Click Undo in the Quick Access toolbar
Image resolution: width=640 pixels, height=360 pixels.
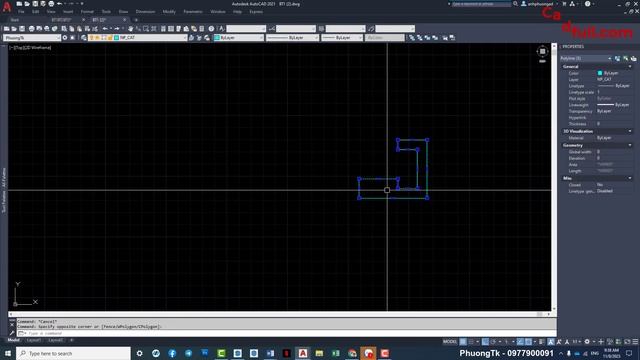tap(60, 4)
